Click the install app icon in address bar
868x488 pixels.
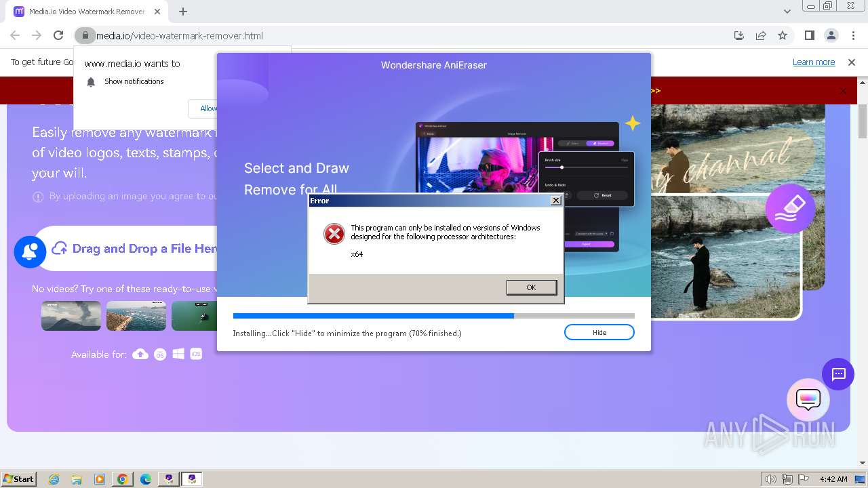tap(739, 35)
